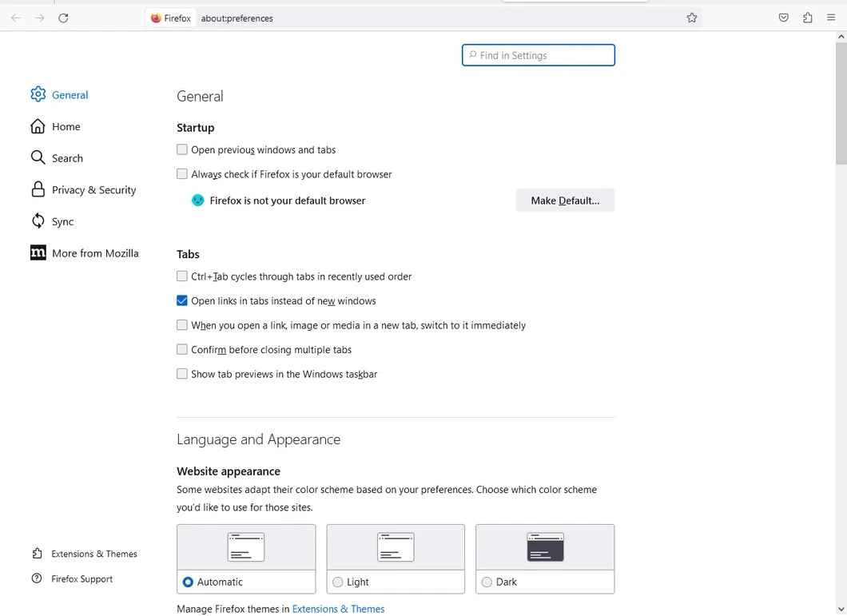Open Pocket save icon in toolbar
Viewport: 847px width, 616px height.
783,18
